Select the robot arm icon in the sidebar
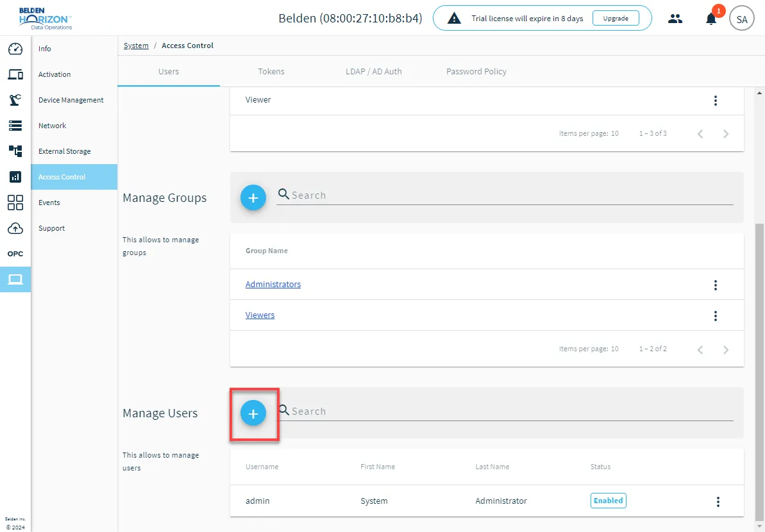The height and width of the screenshot is (532, 765). tap(15, 100)
